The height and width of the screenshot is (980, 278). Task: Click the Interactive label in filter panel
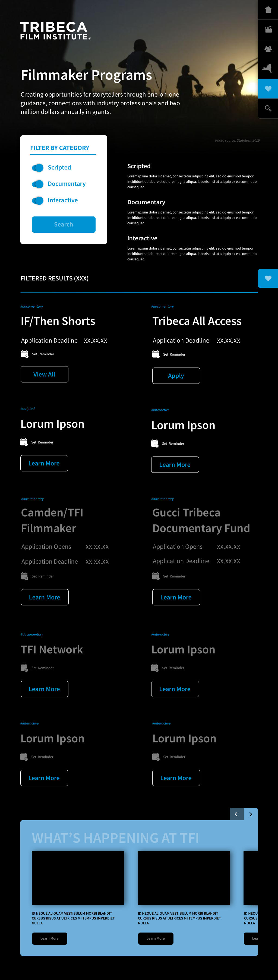coord(63,200)
